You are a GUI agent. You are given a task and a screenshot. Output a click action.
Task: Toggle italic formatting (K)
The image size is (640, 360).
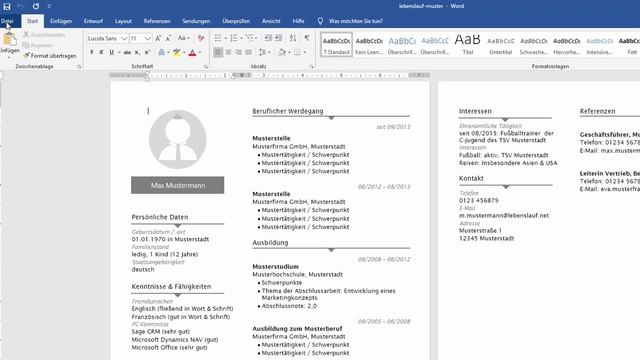click(101, 52)
